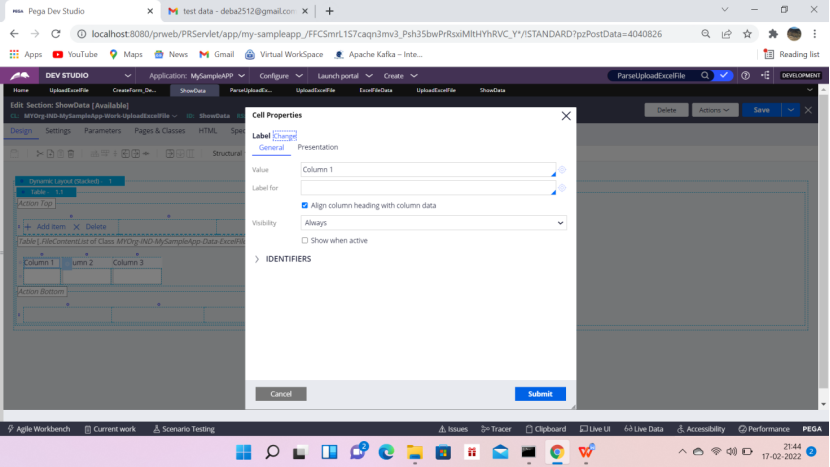830x467 pixels.
Task: Launch the Tracer tool
Action: click(496, 429)
